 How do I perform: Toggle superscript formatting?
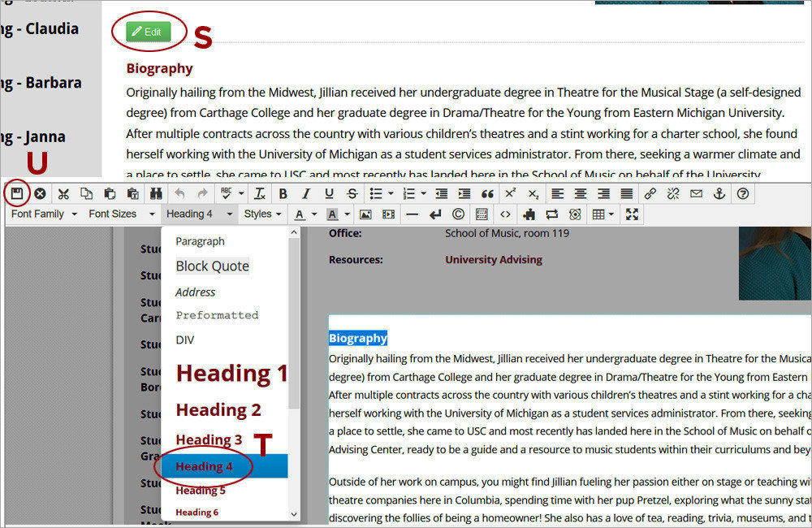point(511,194)
